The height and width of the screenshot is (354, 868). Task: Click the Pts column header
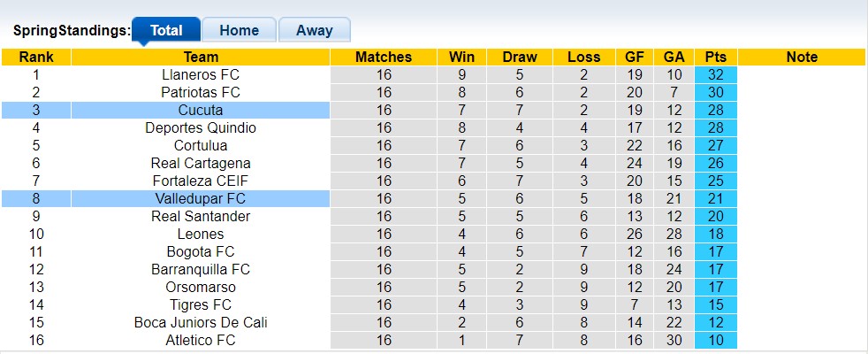[715, 57]
